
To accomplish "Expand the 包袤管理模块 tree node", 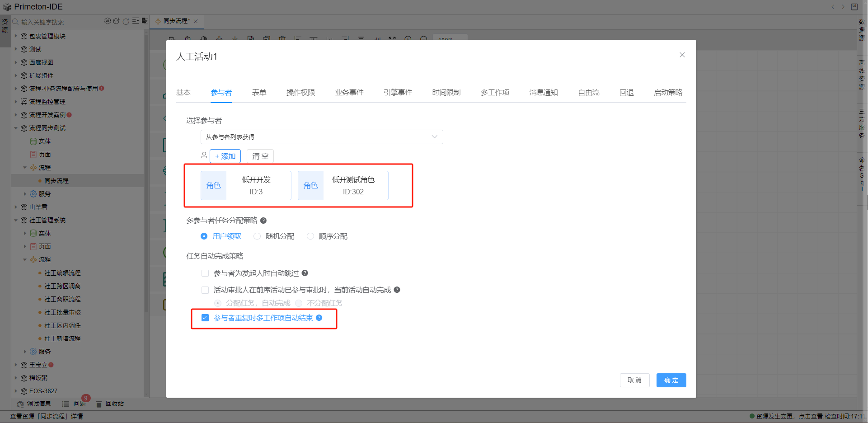I will point(16,36).
